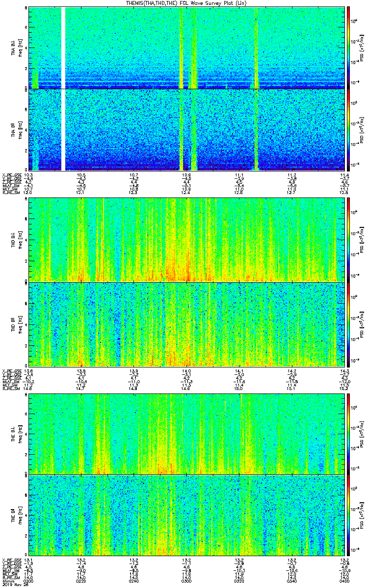The image size is (368, 588).
Task: Click the THE B-parallel freq [Hz] axis label
Action: (x=20, y=516)
